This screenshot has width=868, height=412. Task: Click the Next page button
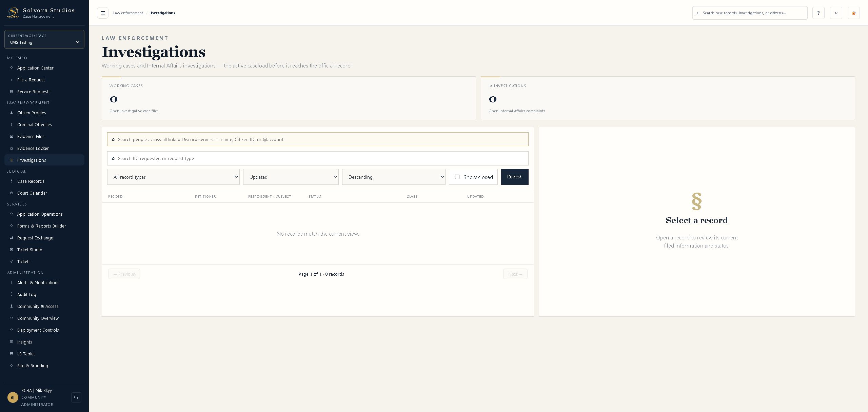[515, 274]
